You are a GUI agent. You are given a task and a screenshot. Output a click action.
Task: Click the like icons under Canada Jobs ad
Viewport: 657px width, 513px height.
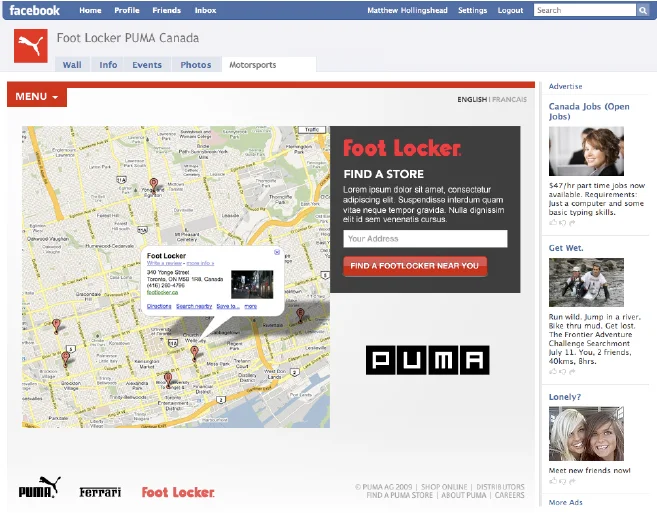562,223
